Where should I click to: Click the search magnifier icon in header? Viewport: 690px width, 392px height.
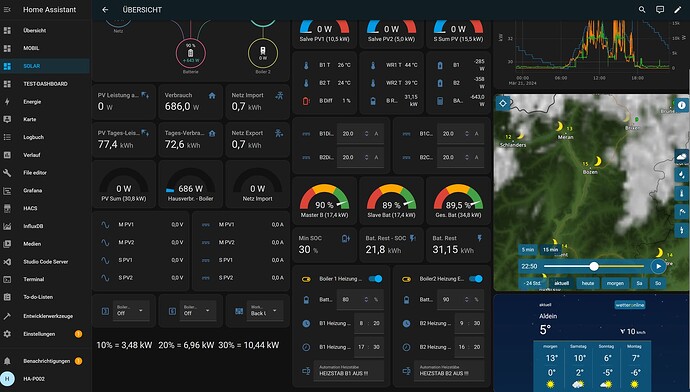[642, 9]
